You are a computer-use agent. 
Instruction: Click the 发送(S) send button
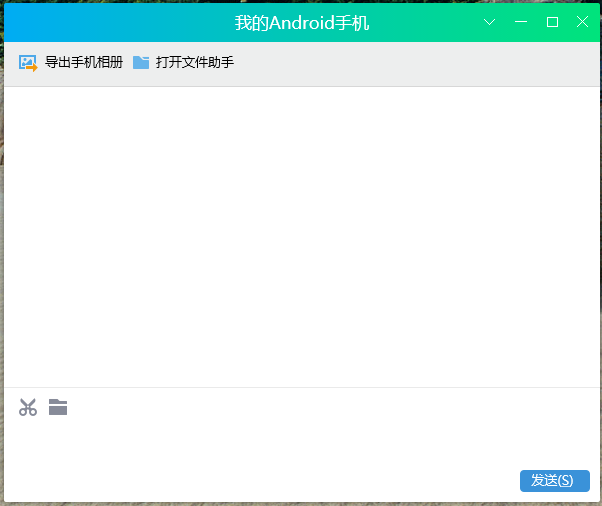pos(555,481)
